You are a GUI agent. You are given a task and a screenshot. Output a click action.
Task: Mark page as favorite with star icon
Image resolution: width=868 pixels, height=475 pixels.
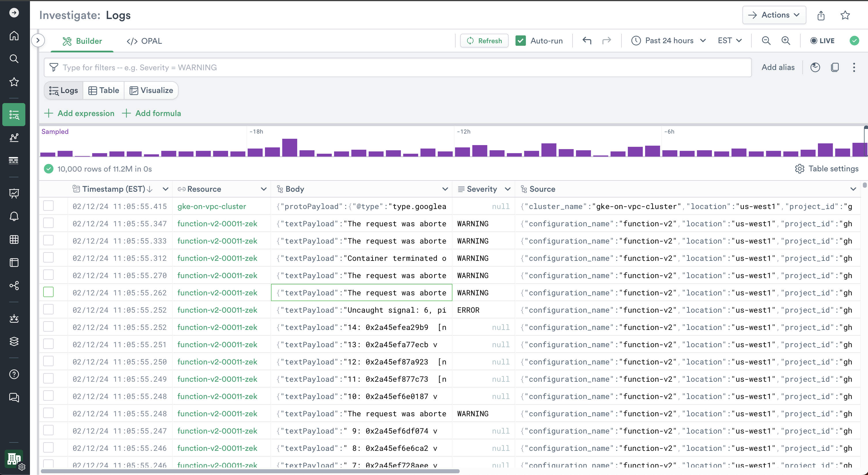click(x=845, y=16)
